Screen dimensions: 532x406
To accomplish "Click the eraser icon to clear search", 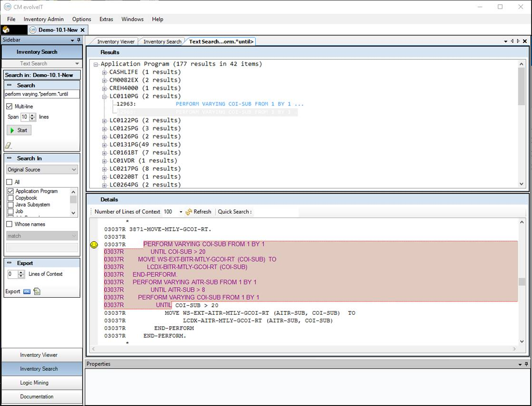I will [9, 145].
